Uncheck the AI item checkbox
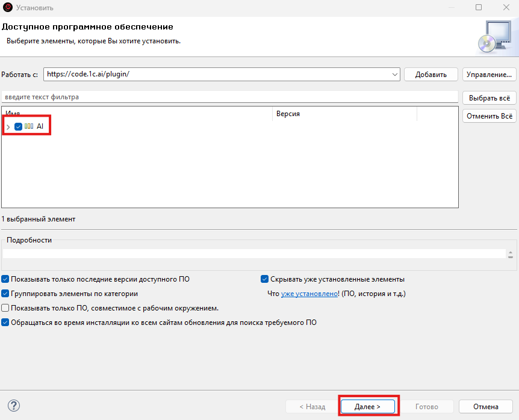The image size is (519, 420). click(18, 126)
